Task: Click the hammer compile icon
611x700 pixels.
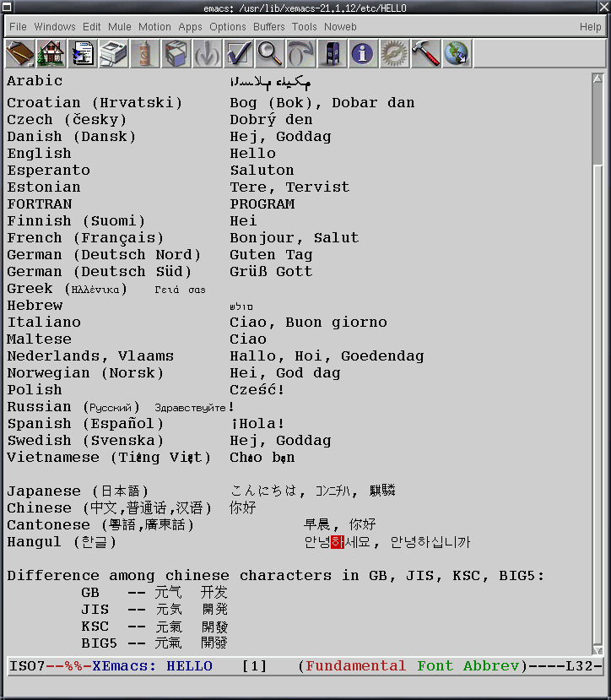Action: [426, 53]
